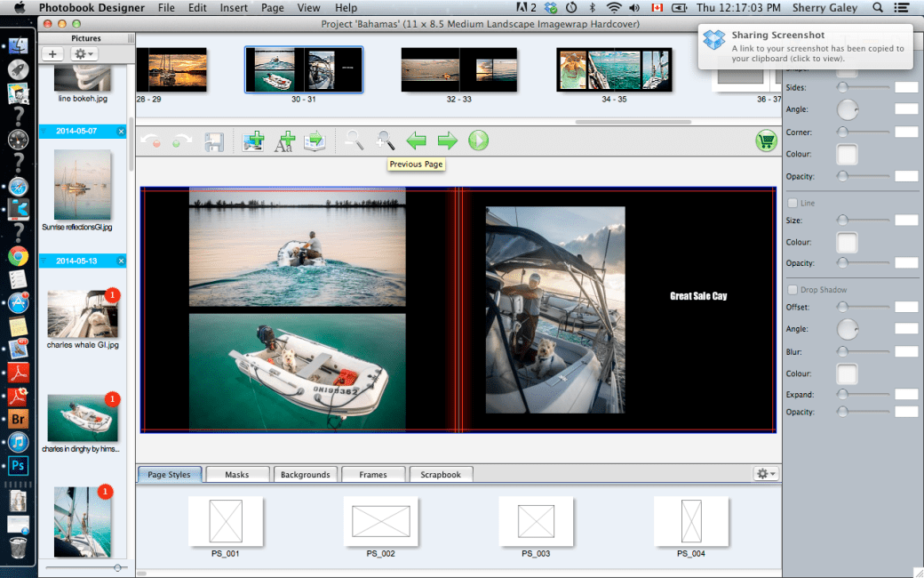
Task: Click the Save icon button
Action: tap(214, 140)
